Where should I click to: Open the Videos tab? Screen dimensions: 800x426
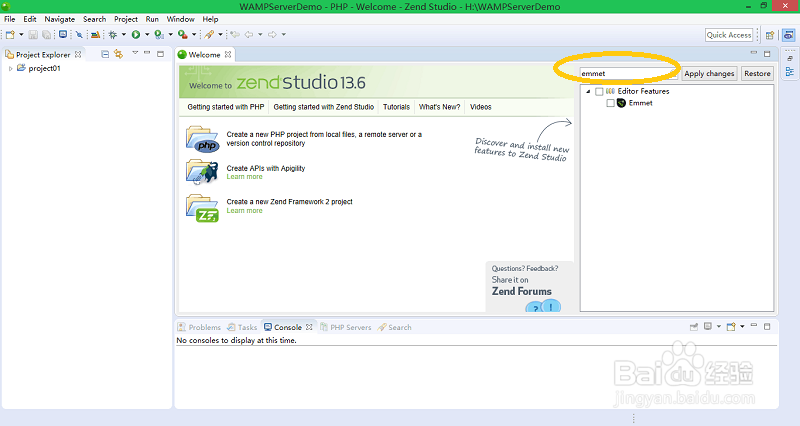pyautogui.click(x=481, y=107)
